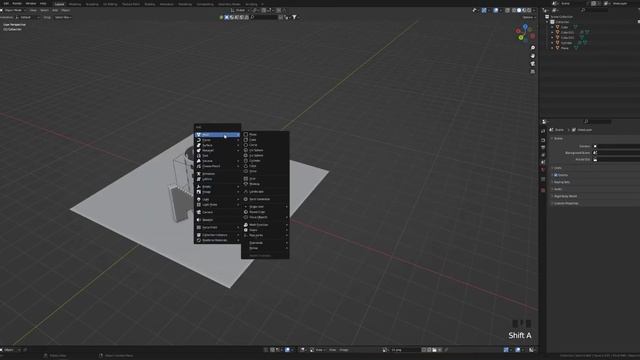Open the Object Mode dropdown
The height and width of the screenshot is (360, 640).
tap(14, 10)
